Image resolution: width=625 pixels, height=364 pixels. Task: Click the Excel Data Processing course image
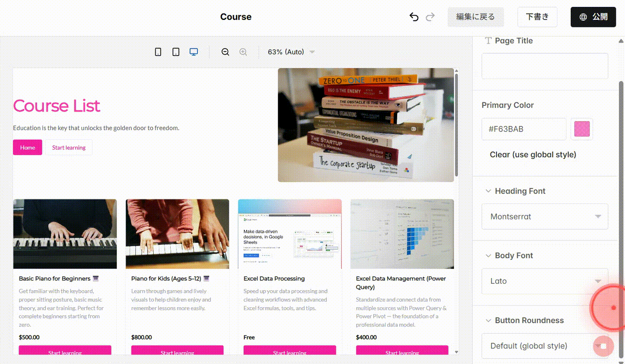coord(289,234)
